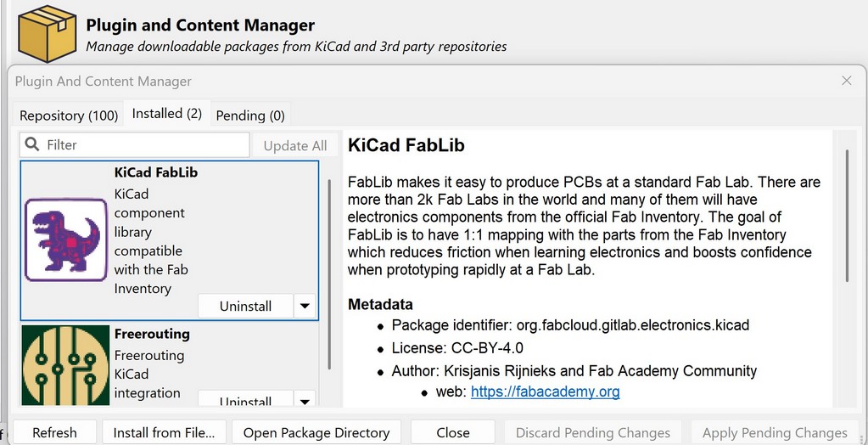Uninstall the KiCad FabLib package
The height and width of the screenshot is (445, 868).
pyautogui.click(x=245, y=306)
